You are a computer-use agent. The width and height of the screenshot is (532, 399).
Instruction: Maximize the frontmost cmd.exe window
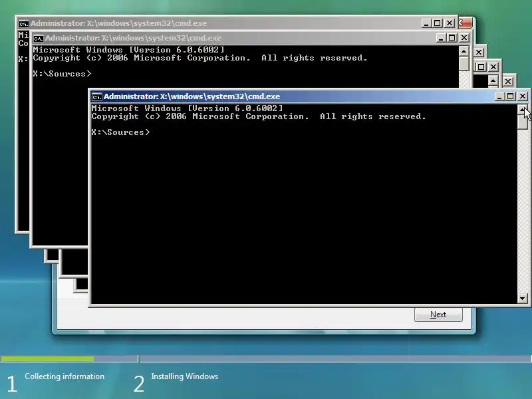point(510,96)
